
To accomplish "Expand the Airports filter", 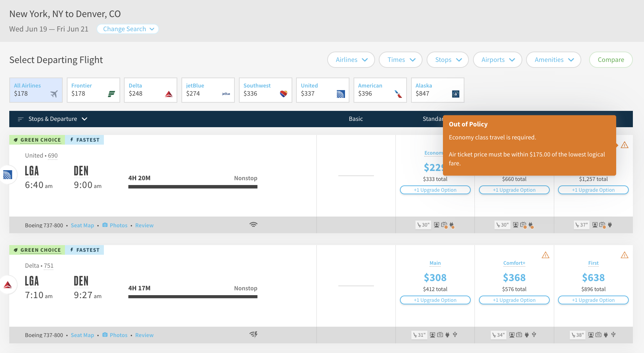I will [497, 60].
